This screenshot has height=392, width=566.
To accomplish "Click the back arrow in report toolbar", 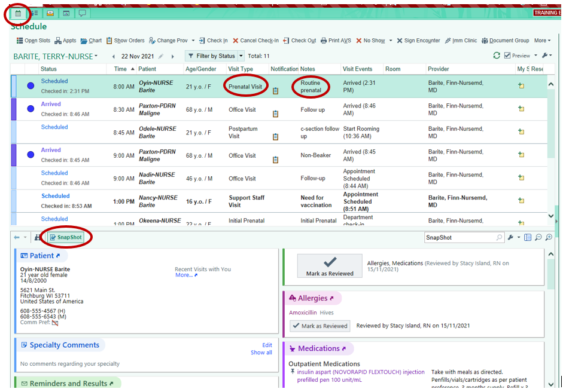I will click(17, 237).
